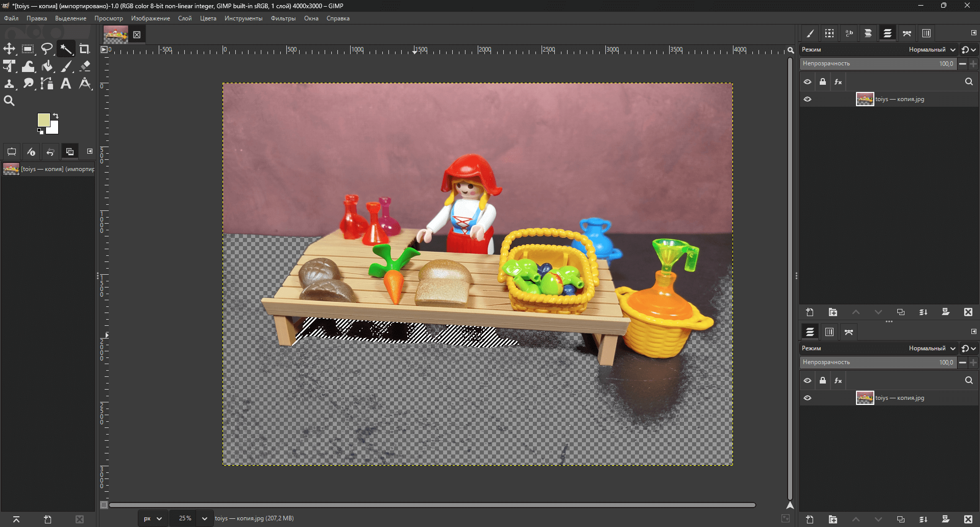Screen dimensions: 980x527
Task: Select the Warp Transform tool
Action: click(x=28, y=66)
